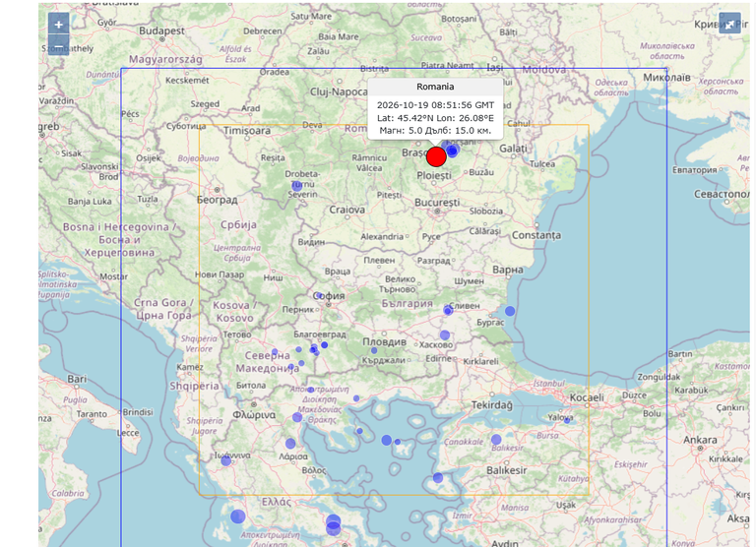Click the earthquake marker near Sliven
The height and width of the screenshot is (547, 756).
point(448,310)
